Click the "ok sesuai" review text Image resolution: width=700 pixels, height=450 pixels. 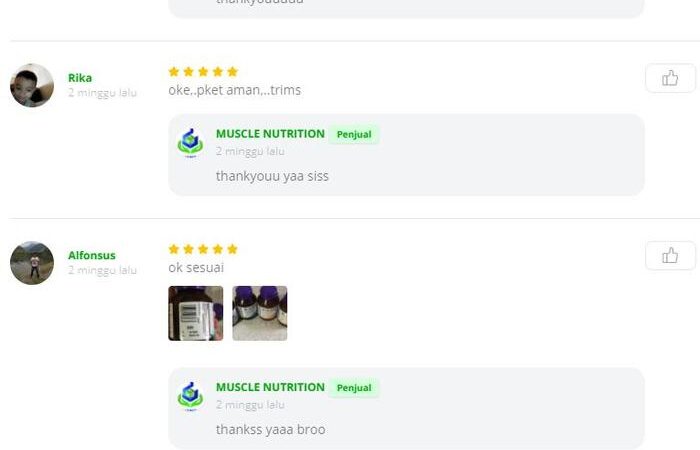coord(196,268)
